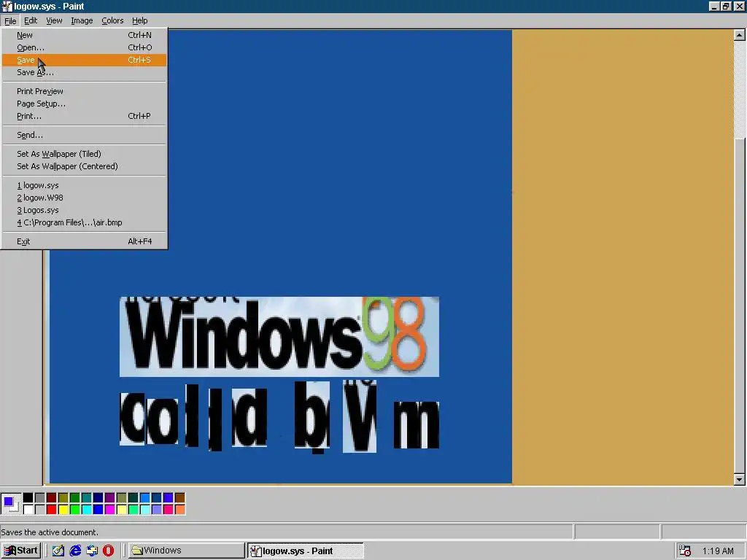Pick the dark gray color swatch
This screenshot has width=747, height=560.
(x=39, y=497)
